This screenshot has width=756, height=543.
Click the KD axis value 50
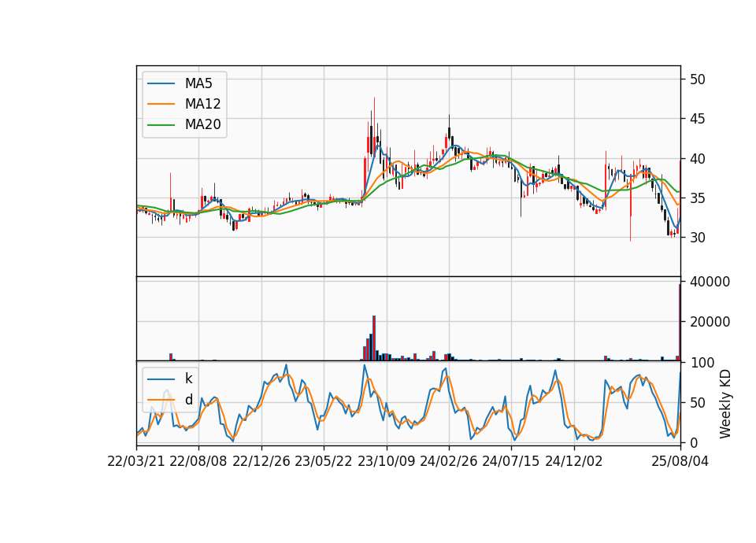[x=697, y=403]
